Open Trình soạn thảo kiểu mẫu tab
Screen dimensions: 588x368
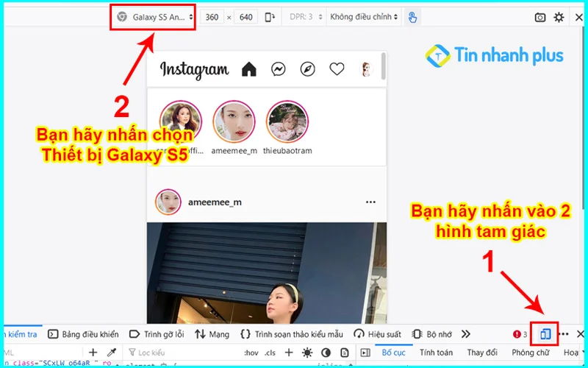pos(292,334)
